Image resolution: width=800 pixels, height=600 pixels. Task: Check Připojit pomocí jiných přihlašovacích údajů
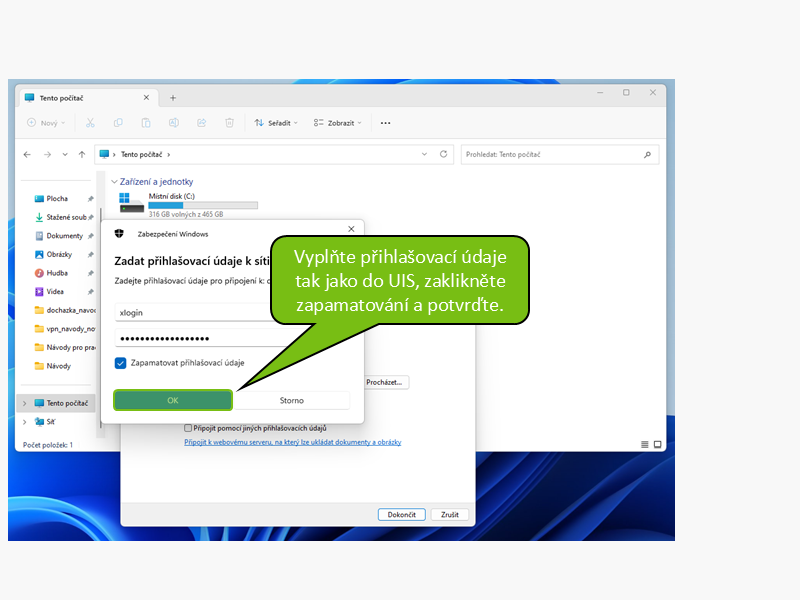point(188,428)
